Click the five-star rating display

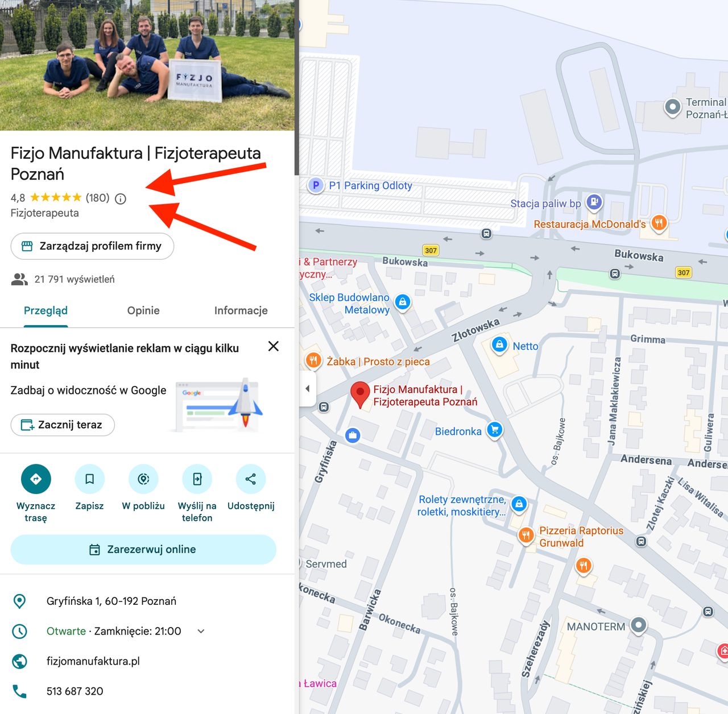(56, 198)
